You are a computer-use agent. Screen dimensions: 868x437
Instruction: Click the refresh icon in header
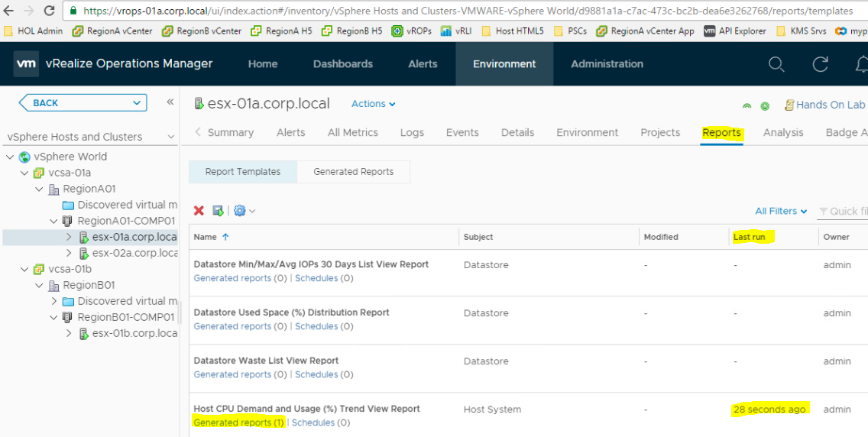[821, 64]
